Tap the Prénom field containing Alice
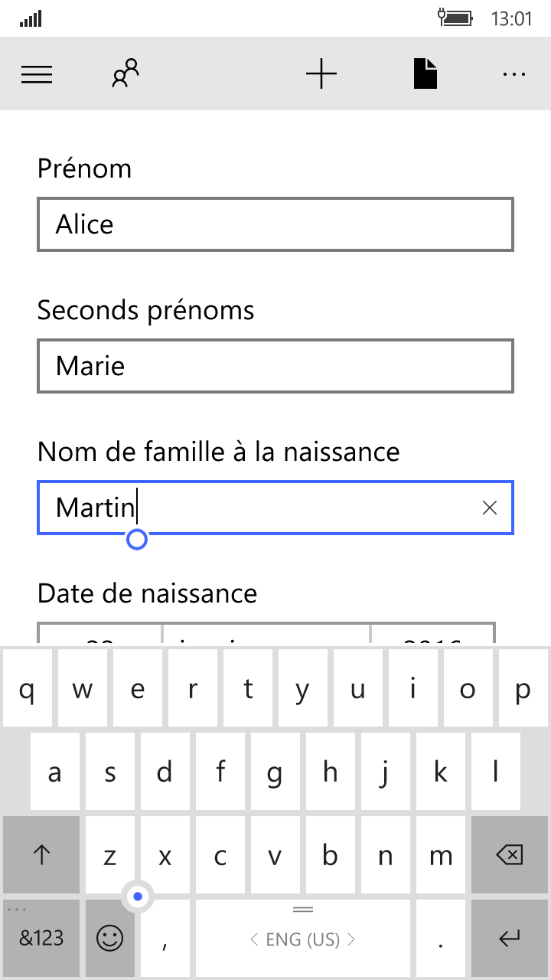 pyautogui.click(x=275, y=224)
